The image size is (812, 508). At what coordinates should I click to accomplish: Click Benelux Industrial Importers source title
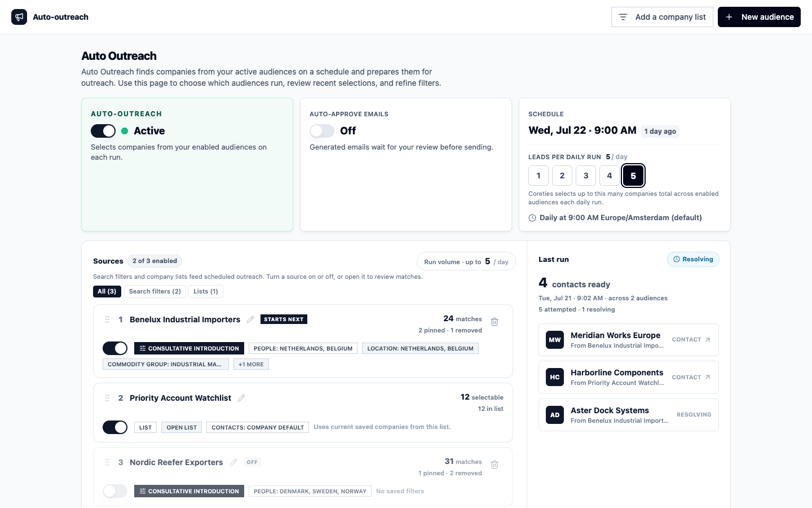[x=185, y=319]
